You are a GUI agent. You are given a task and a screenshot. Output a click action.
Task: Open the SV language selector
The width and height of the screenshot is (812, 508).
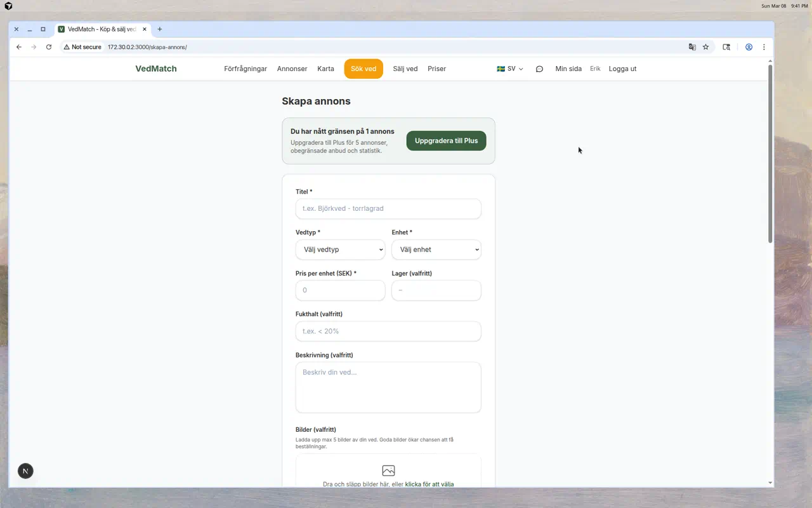510,69
